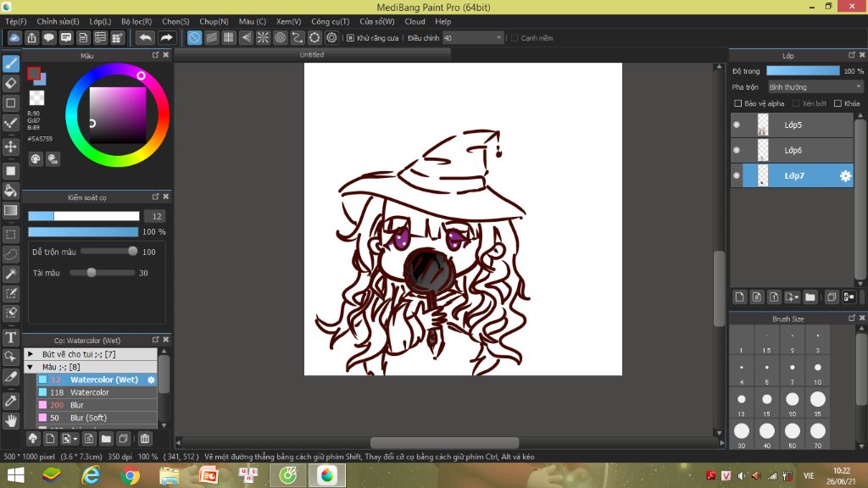
Task: Select the Eraser tool
Action: click(x=10, y=84)
